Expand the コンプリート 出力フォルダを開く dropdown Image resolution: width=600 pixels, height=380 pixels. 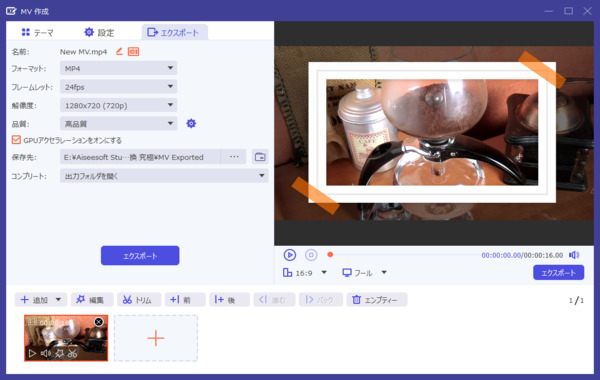(164, 176)
